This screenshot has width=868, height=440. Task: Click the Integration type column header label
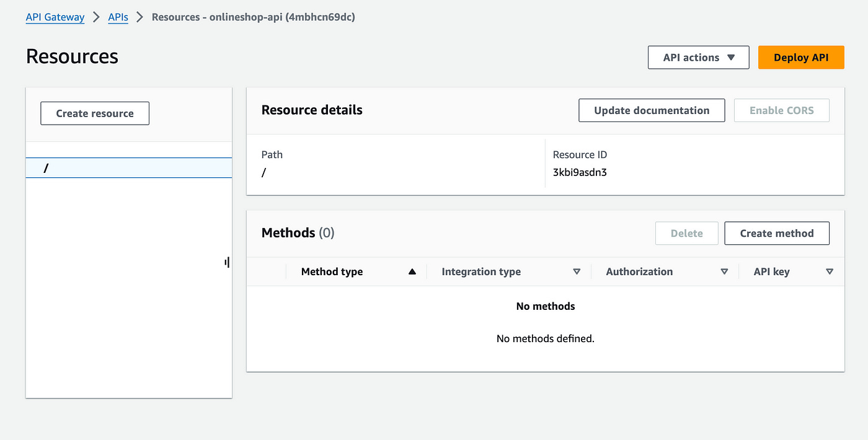481,271
